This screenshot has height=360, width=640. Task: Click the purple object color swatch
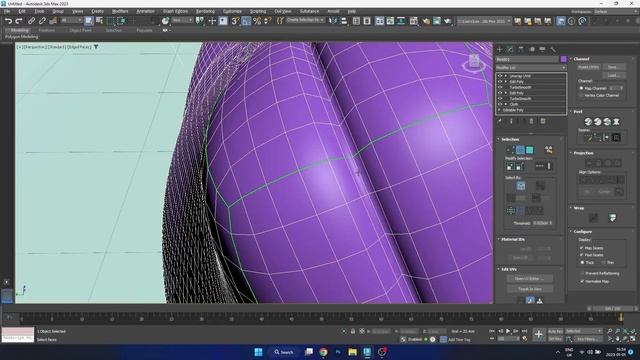(564, 60)
